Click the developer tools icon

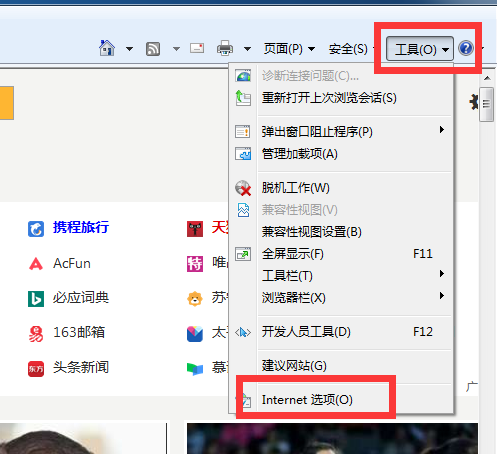tap(243, 332)
